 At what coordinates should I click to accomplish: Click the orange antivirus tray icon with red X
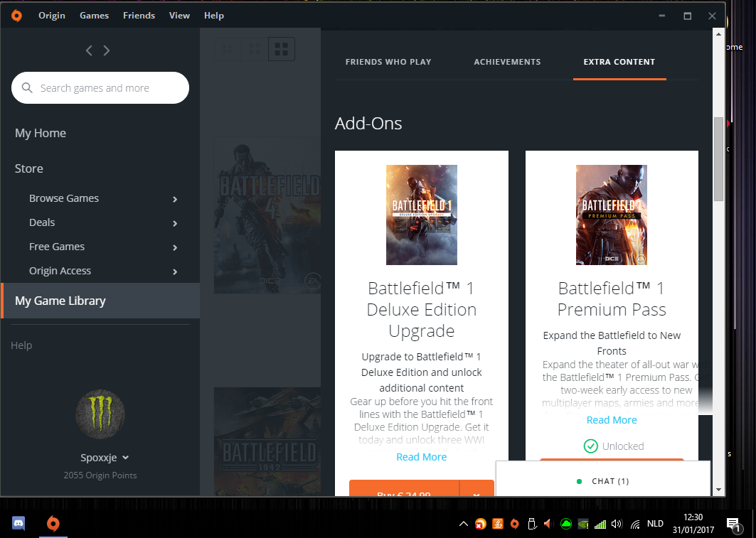[x=480, y=524]
